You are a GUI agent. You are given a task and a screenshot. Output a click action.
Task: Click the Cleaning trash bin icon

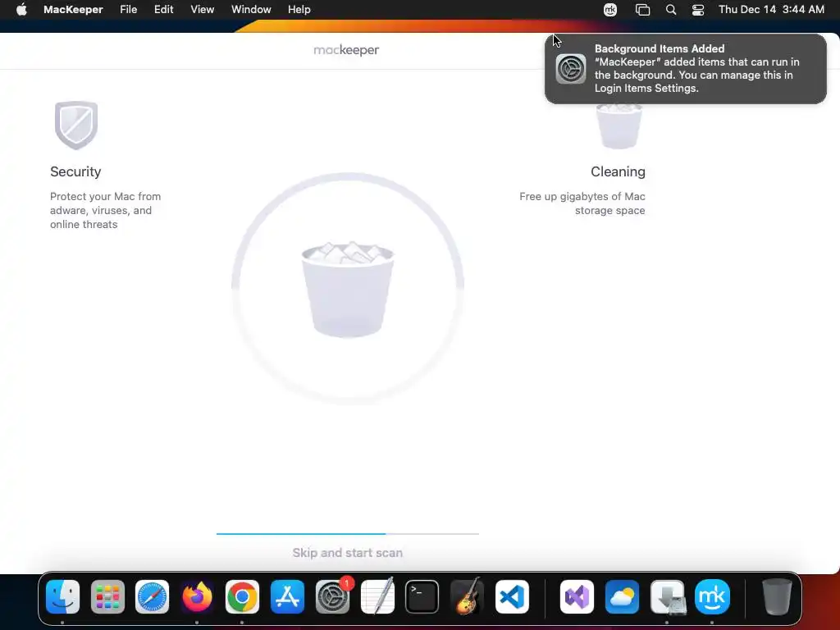click(619, 126)
